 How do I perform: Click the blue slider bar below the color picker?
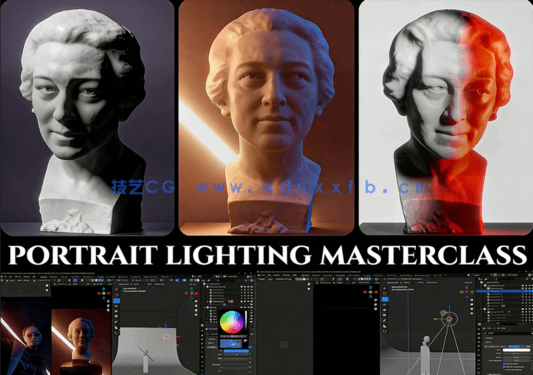(236, 351)
